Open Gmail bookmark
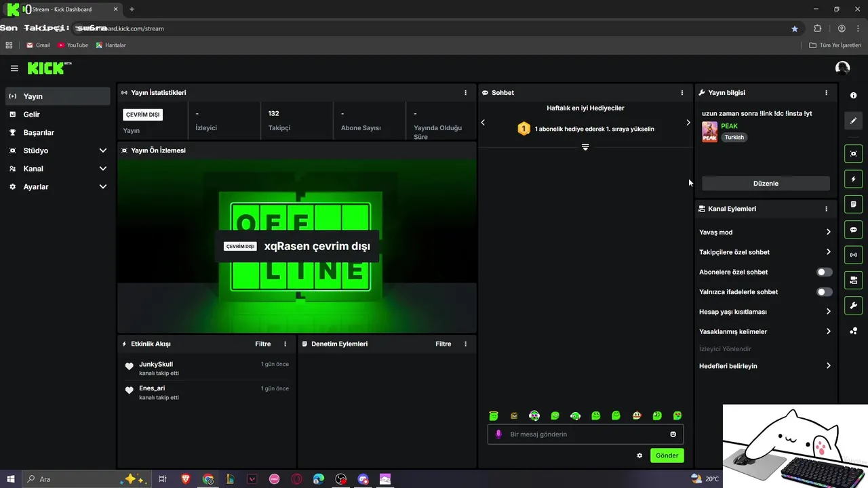Image resolution: width=868 pixels, height=488 pixels. point(38,45)
